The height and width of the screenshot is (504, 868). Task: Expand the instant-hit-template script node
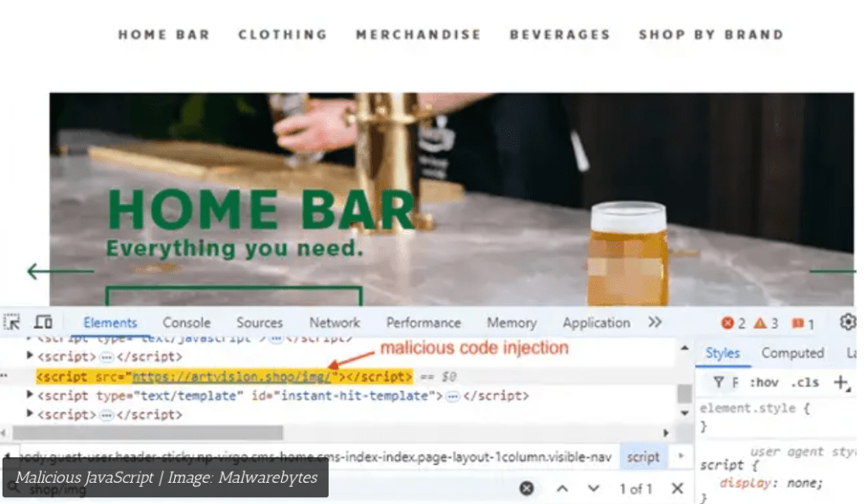31,395
